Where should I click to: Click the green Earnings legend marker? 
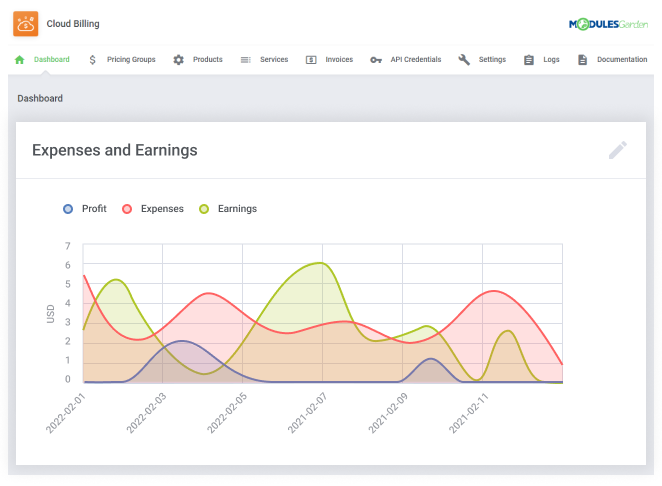(x=204, y=209)
